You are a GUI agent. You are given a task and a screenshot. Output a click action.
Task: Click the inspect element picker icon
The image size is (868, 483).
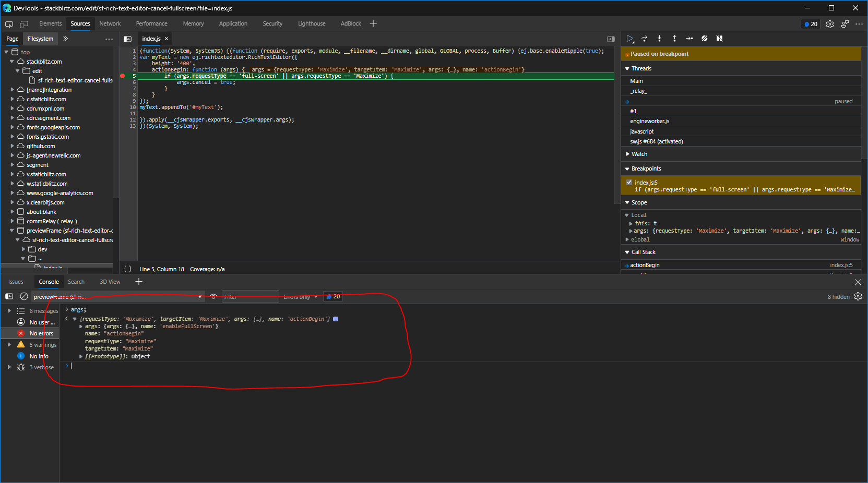pyautogui.click(x=9, y=24)
